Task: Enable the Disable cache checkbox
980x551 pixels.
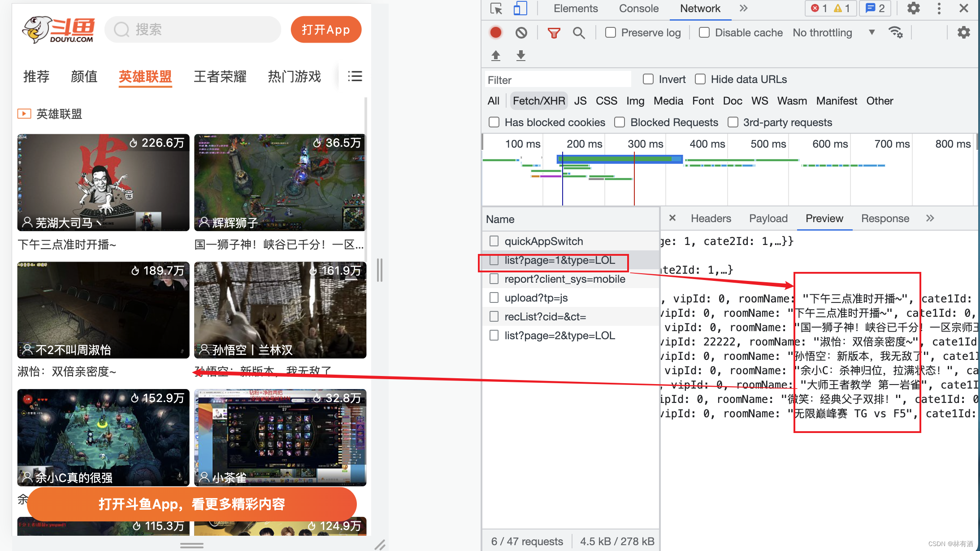Action: (x=704, y=32)
